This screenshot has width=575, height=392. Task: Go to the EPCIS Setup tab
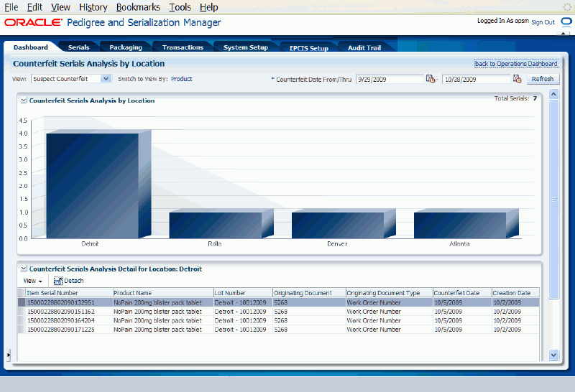pos(309,48)
